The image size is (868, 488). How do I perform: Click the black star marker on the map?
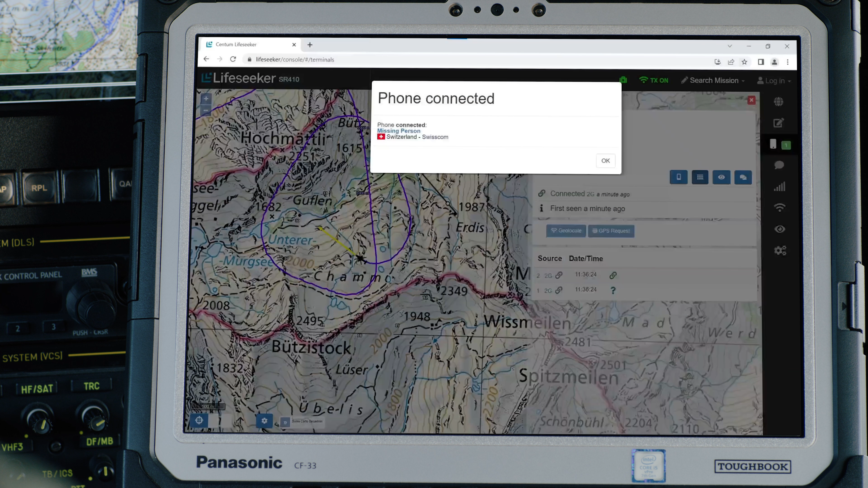361,259
